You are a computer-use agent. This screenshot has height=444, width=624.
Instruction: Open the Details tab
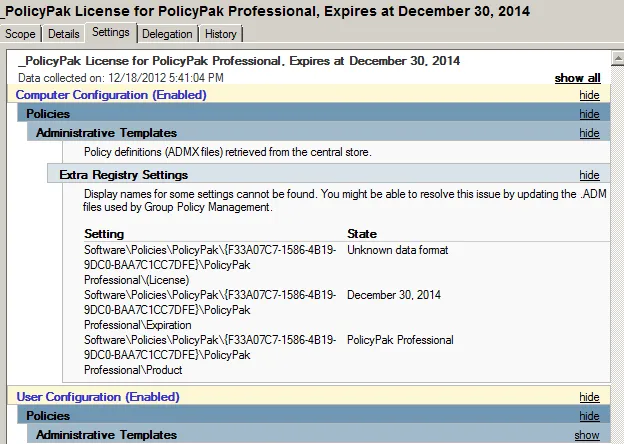pyautogui.click(x=63, y=33)
